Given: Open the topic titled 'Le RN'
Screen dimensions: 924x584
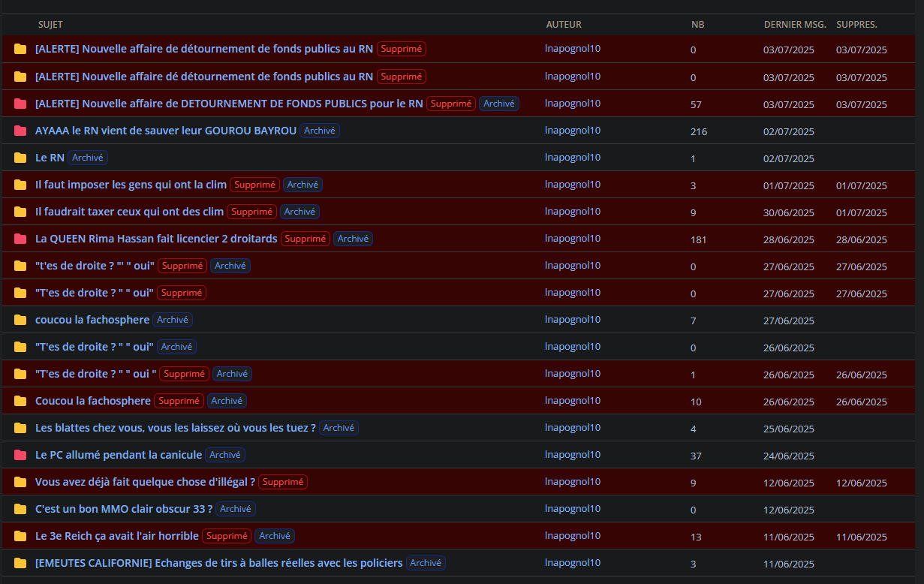Looking at the screenshot, I should point(50,158).
